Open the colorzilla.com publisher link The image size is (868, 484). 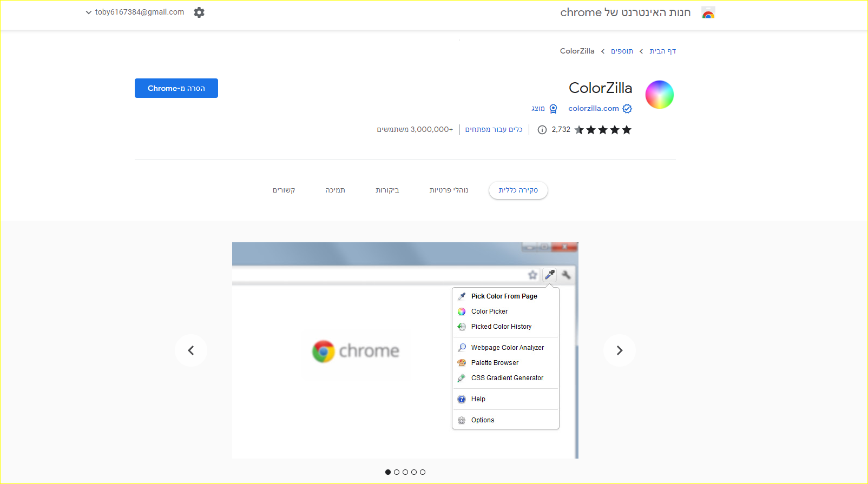tap(594, 109)
